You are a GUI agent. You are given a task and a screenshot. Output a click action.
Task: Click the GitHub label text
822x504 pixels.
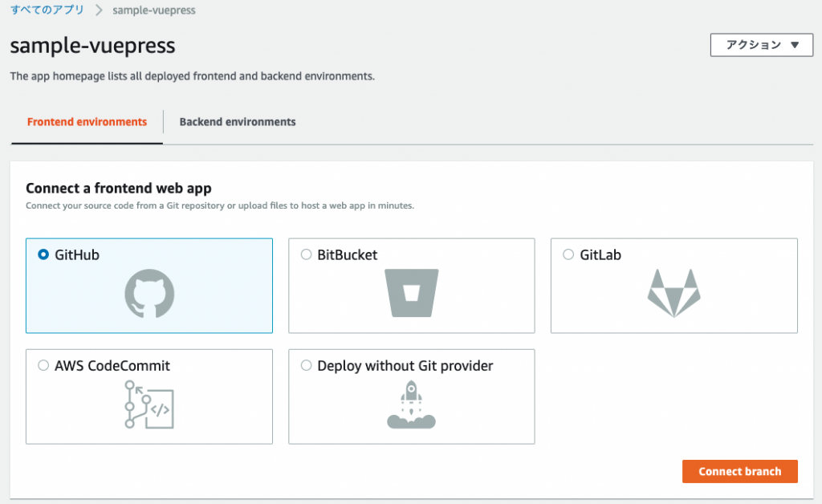(x=77, y=254)
